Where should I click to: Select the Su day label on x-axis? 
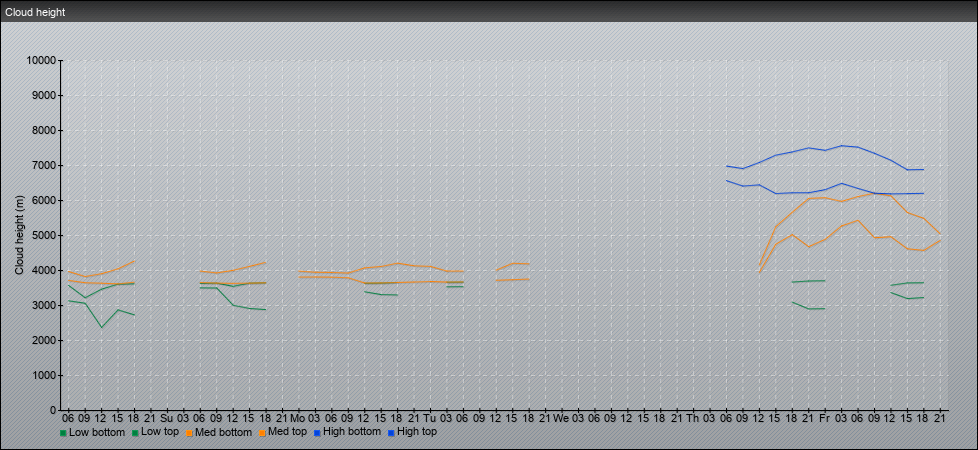pos(166,418)
